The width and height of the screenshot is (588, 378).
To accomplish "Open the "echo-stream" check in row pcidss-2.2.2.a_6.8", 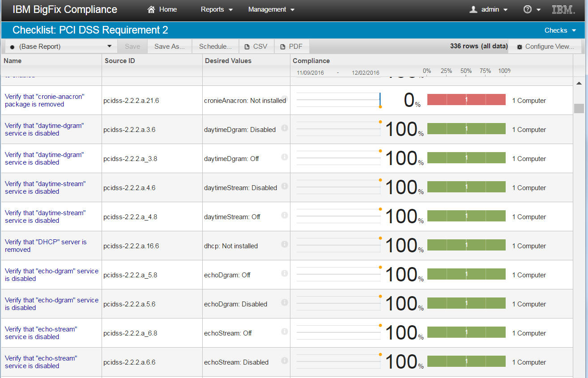I will click(41, 333).
